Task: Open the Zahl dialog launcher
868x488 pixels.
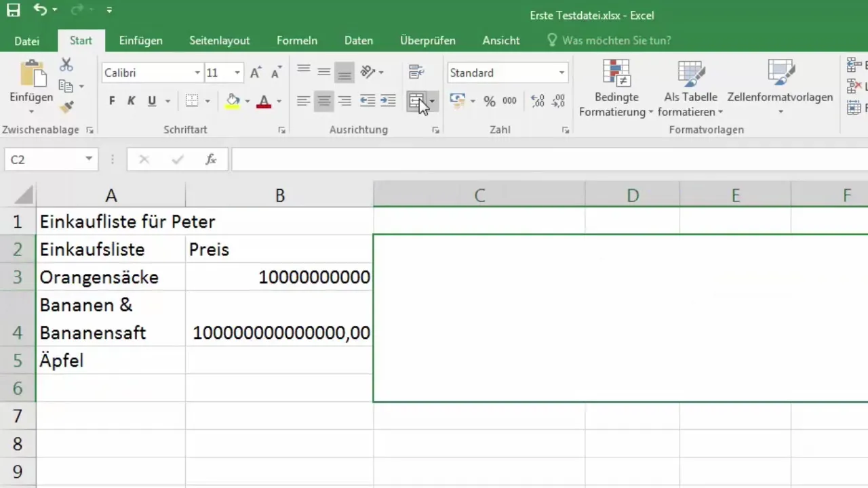Action: pyautogui.click(x=564, y=130)
